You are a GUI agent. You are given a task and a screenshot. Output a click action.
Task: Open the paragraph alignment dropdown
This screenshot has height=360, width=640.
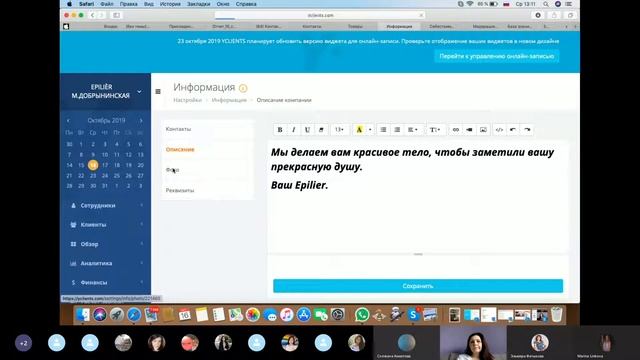[413, 130]
